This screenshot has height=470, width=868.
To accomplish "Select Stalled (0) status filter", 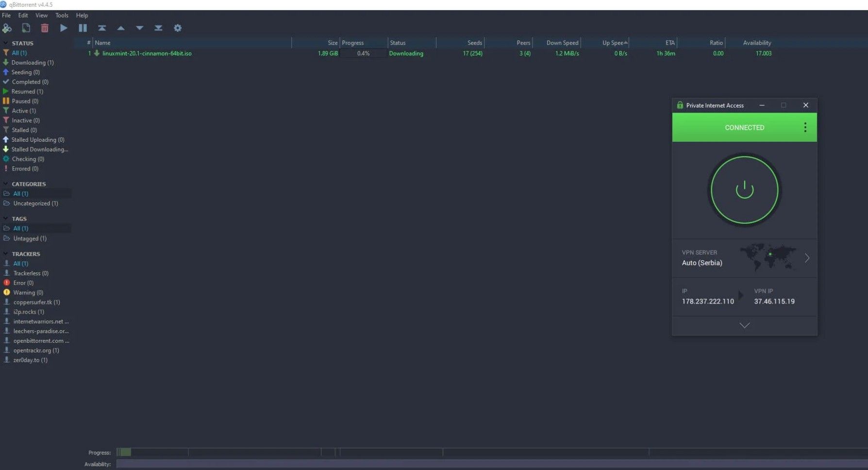I will [x=24, y=130].
